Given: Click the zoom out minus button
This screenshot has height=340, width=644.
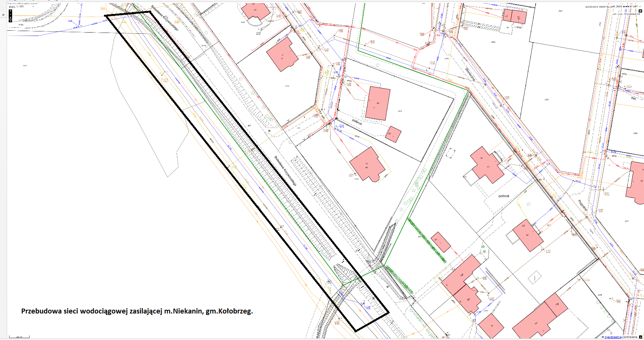Looking at the screenshot, I should 10,14.
